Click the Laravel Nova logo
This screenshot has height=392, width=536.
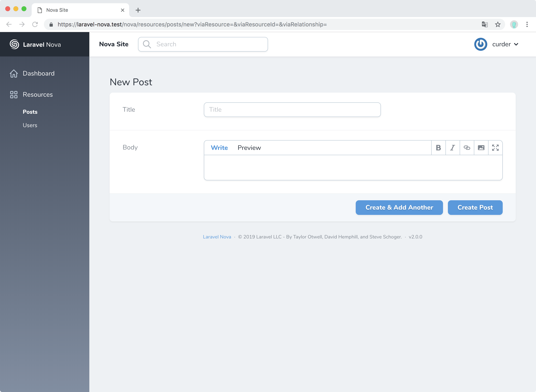tap(14, 44)
